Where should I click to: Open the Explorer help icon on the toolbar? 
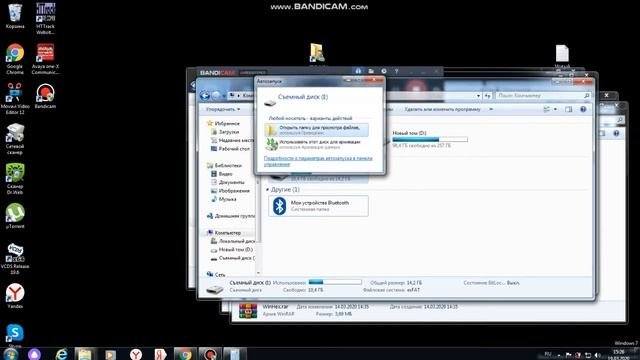583,109
